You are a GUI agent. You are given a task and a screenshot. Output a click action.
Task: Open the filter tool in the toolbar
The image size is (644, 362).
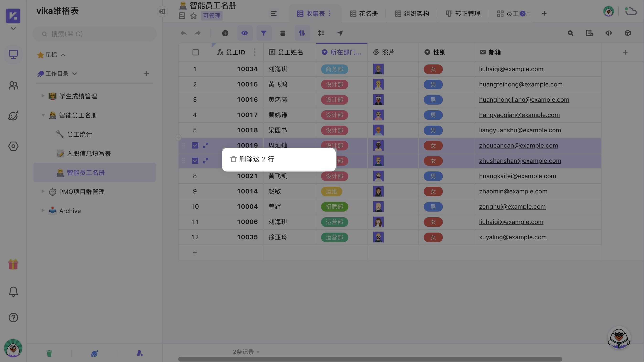pyautogui.click(x=264, y=33)
